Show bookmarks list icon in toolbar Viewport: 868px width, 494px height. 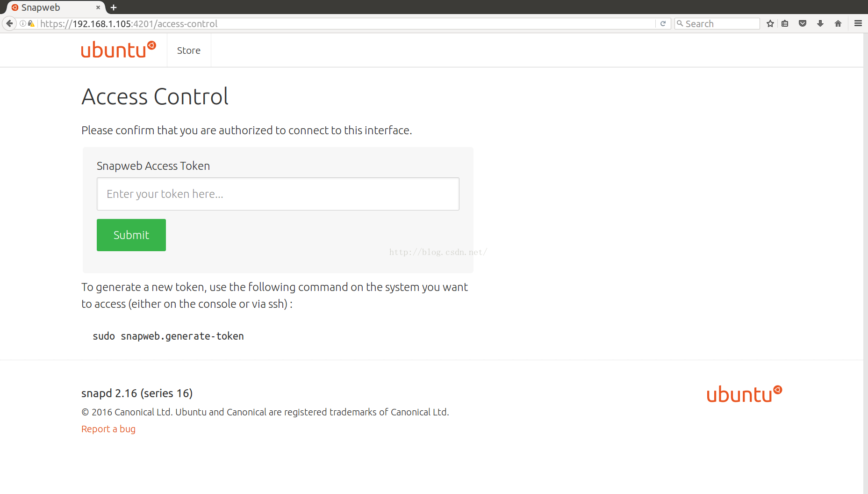pos(785,23)
